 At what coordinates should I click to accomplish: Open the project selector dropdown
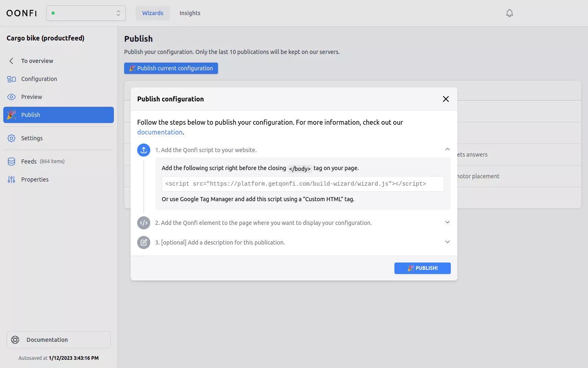click(x=86, y=13)
